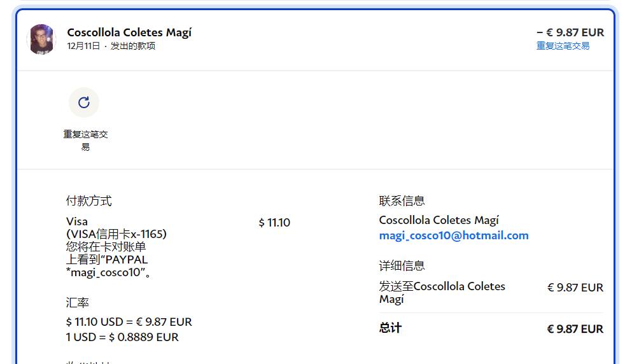
Task: Open the 重复这笔交易 link under the amount
Action: click(x=563, y=46)
